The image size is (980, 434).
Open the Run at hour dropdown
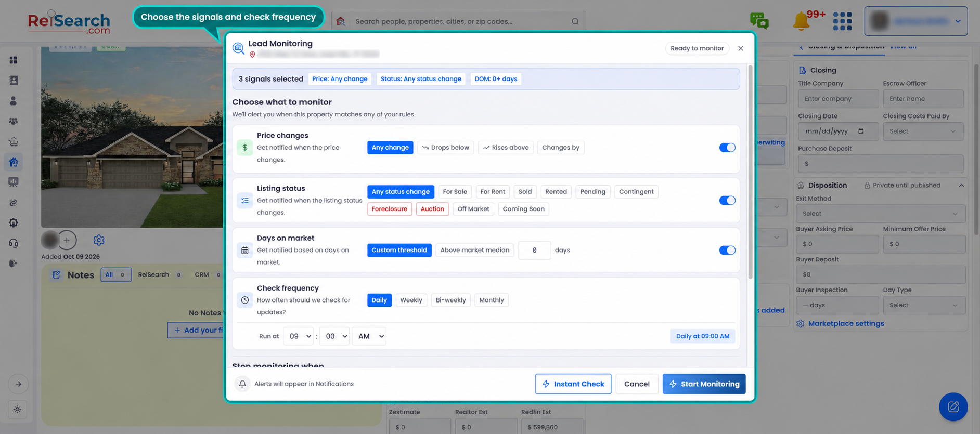click(x=298, y=336)
